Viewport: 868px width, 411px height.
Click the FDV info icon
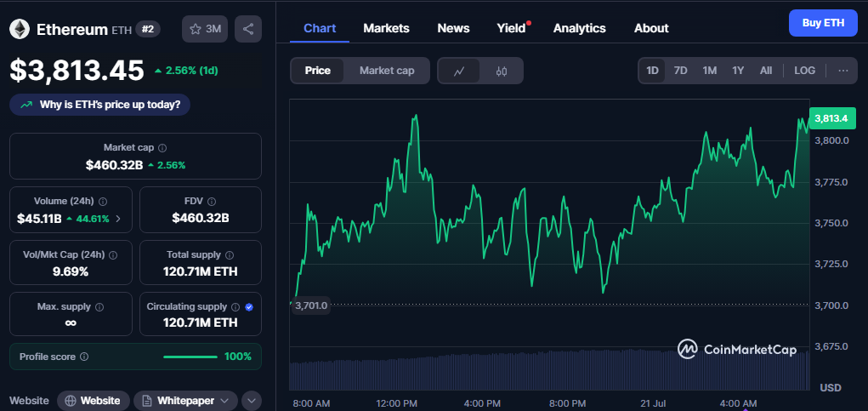click(x=212, y=202)
